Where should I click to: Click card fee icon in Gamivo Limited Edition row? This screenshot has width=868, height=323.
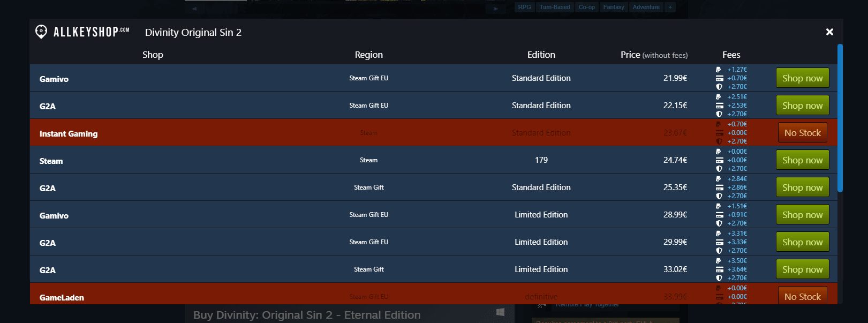[x=719, y=215]
